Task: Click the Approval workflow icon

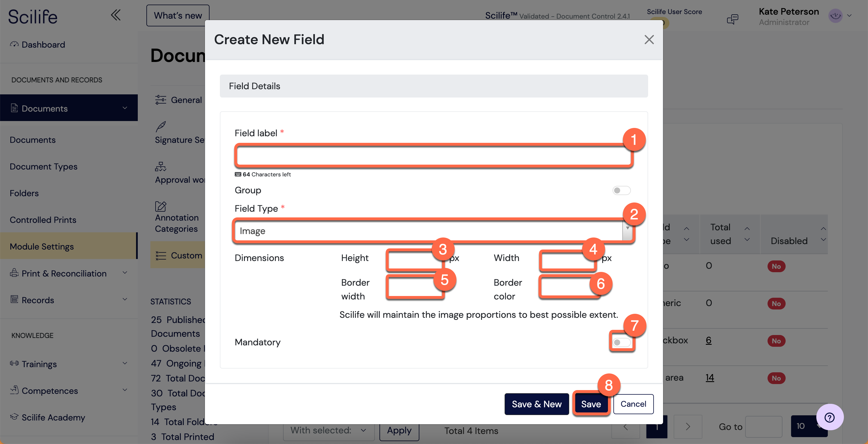Action: [161, 166]
